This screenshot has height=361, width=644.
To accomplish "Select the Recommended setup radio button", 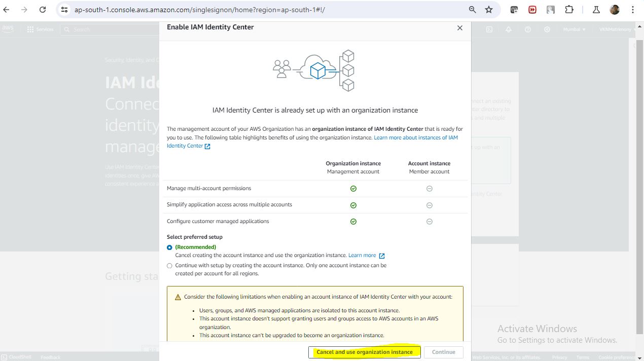I will click(169, 247).
